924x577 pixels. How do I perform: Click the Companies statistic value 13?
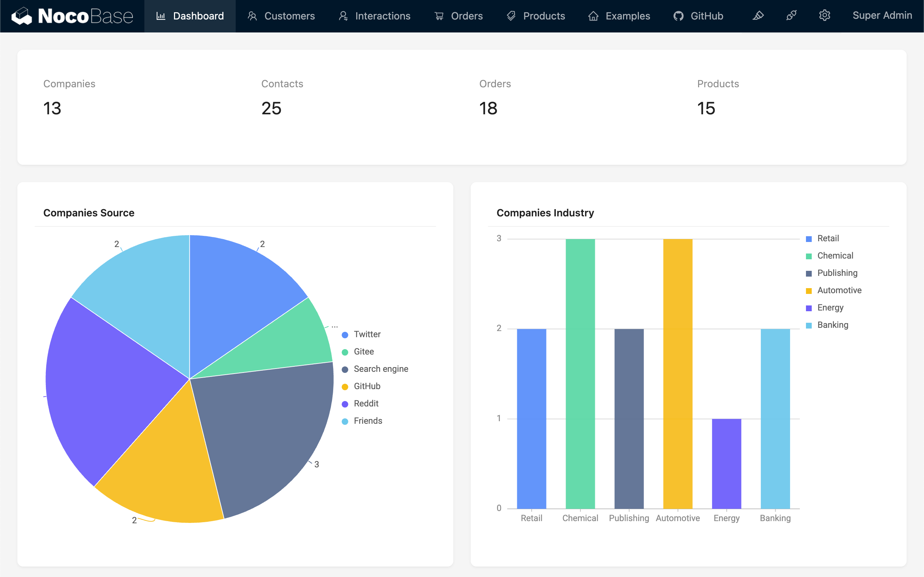tap(52, 109)
